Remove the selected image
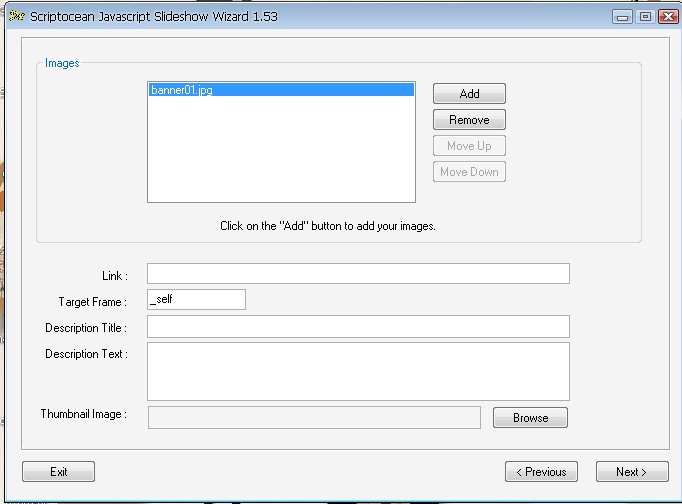 tap(469, 120)
